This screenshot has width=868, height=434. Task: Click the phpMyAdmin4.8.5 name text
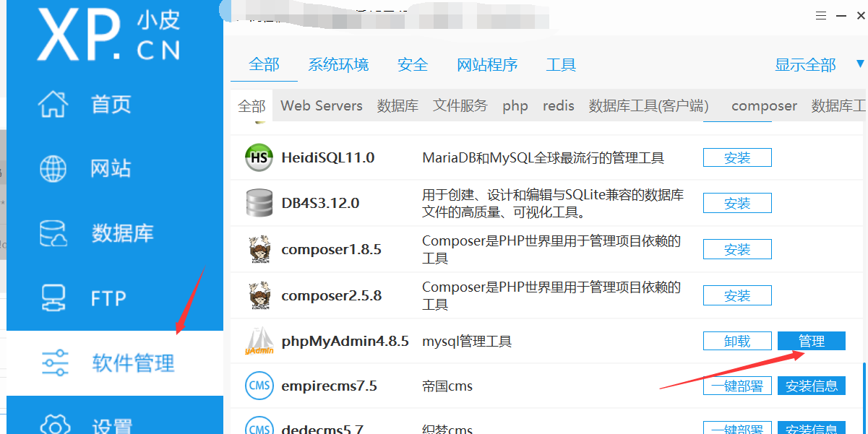(345, 341)
